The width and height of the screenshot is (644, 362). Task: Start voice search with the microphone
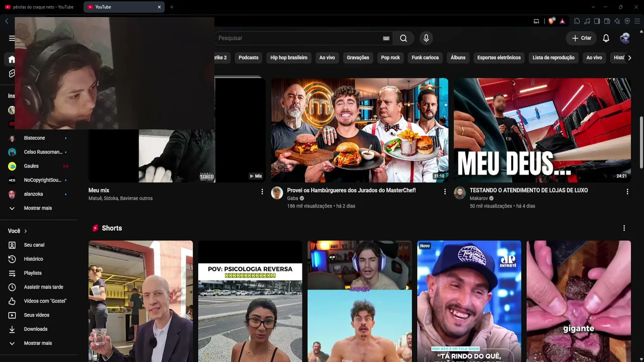(426, 38)
